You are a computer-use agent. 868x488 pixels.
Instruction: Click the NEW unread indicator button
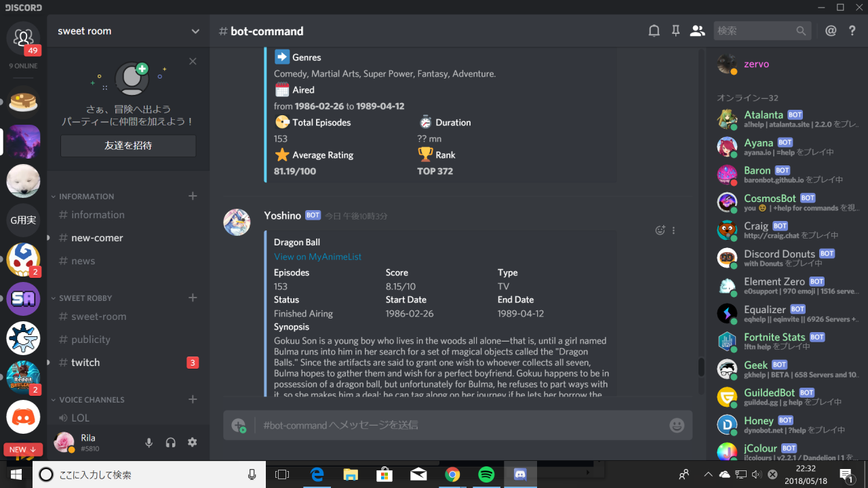(23, 449)
